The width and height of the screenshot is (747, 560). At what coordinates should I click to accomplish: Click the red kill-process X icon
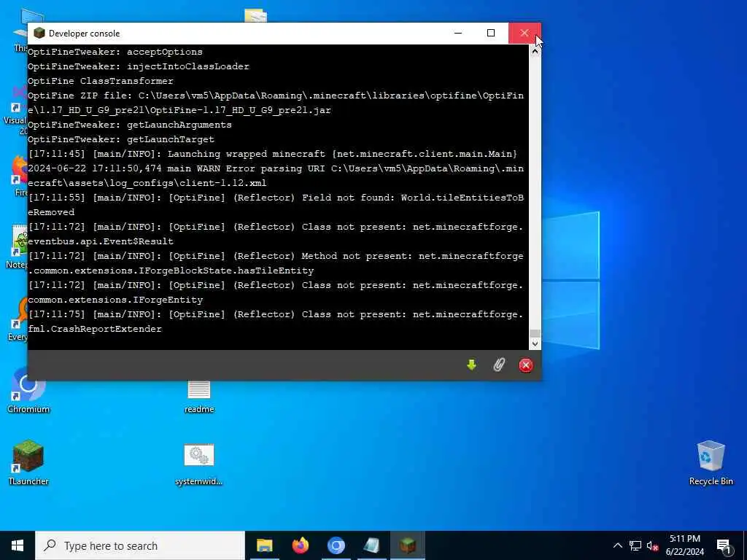coord(525,365)
